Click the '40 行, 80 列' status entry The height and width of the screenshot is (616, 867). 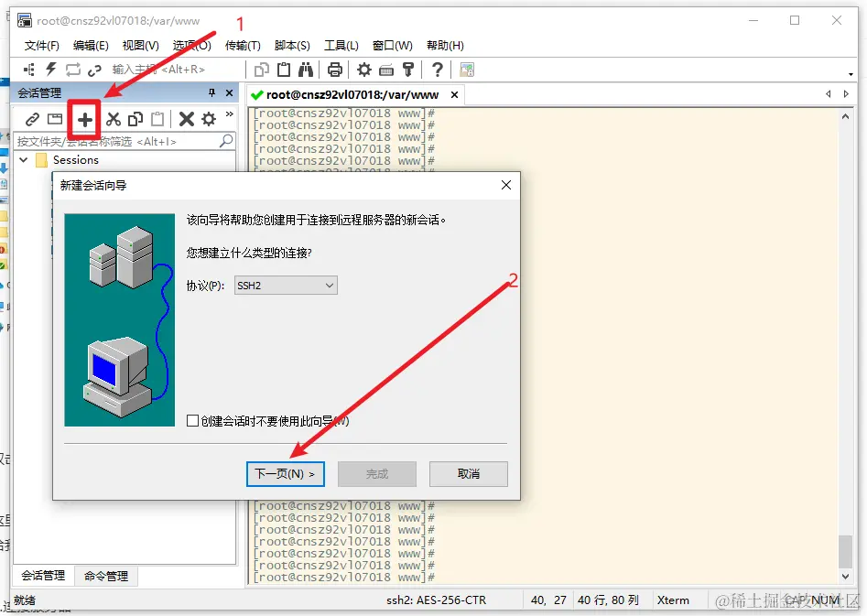tap(608, 600)
